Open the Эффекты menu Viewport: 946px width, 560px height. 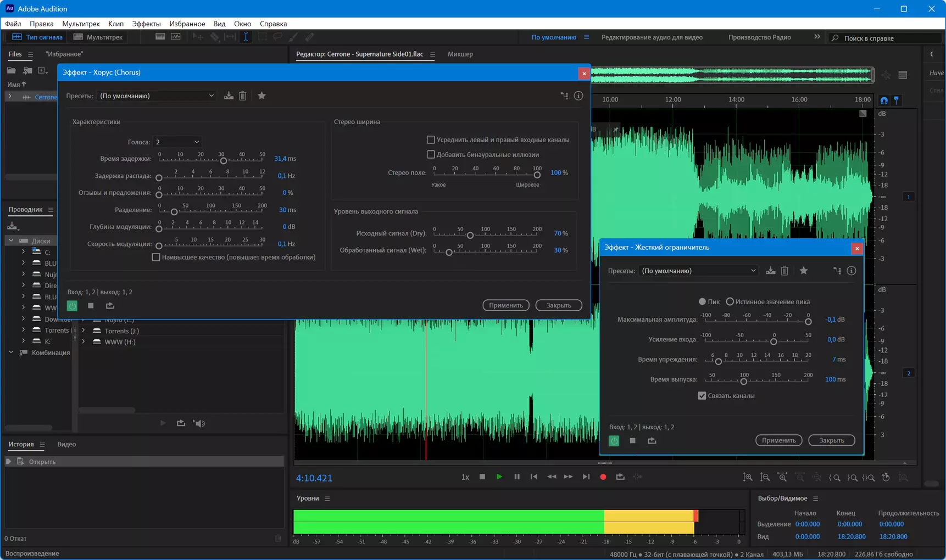(x=146, y=24)
